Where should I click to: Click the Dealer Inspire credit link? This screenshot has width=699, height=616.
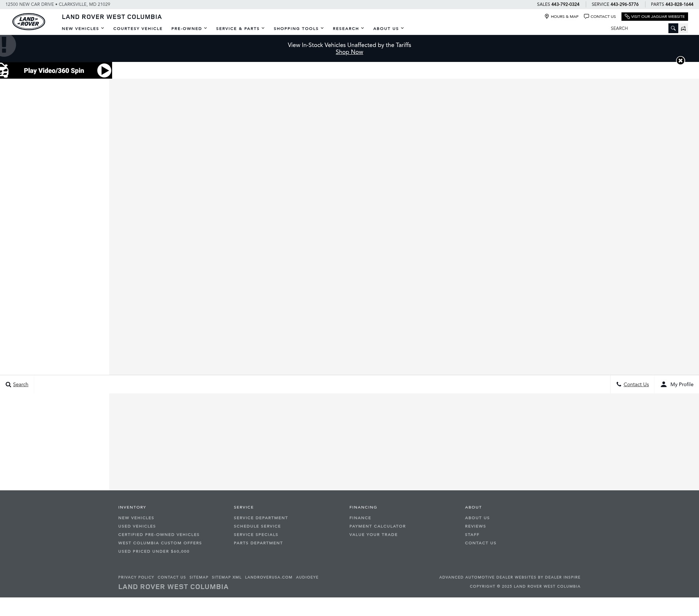pyautogui.click(x=510, y=577)
